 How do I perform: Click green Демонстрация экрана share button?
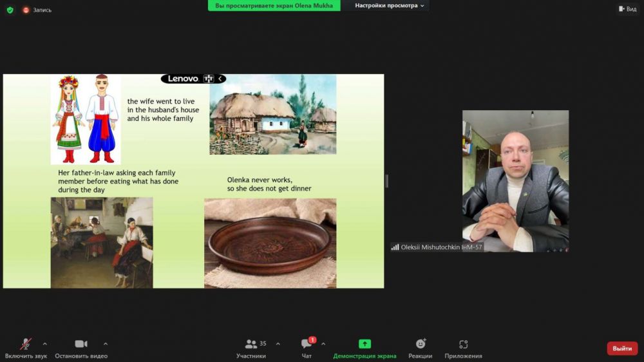coord(365,348)
